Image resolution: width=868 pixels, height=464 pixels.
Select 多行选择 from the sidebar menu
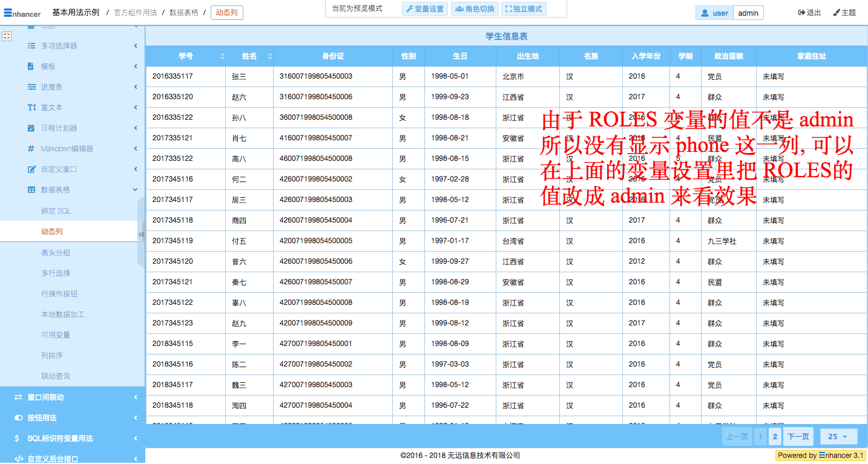(56, 273)
